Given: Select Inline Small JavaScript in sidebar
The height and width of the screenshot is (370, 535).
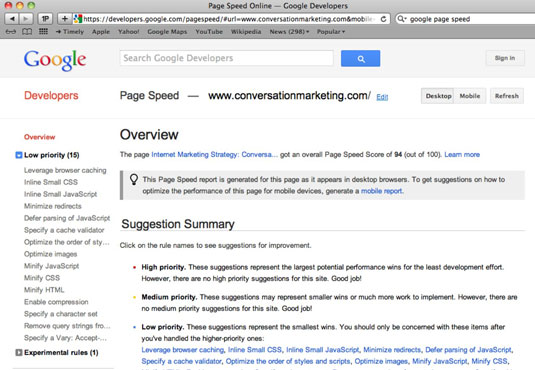Looking at the screenshot, I should (x=60, y=194).
